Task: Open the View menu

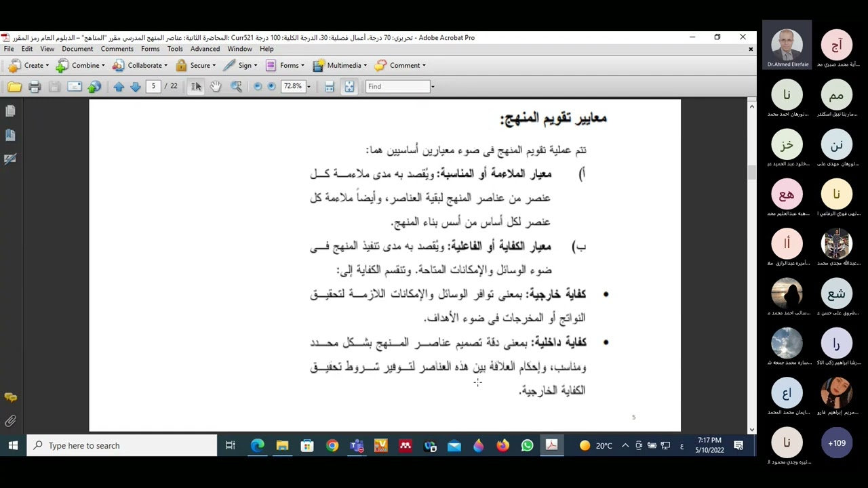Action: tap(47, 49)
